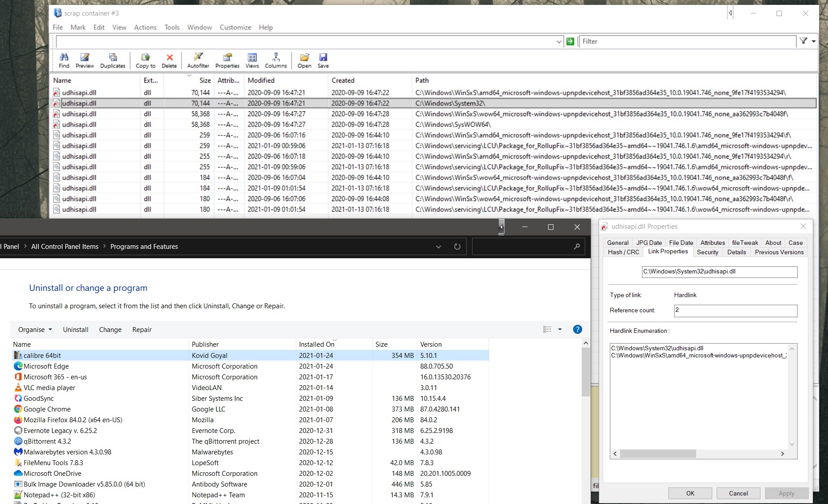The image size is (828, 504).
Task: Click the Control Panel search magnifier icon
Action: click(577, 246)
